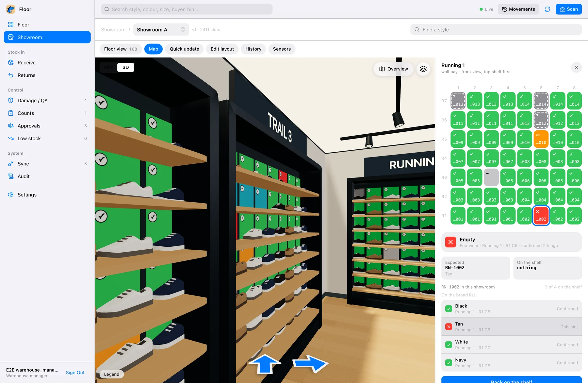Open the Showroom A dropdown

161,30
